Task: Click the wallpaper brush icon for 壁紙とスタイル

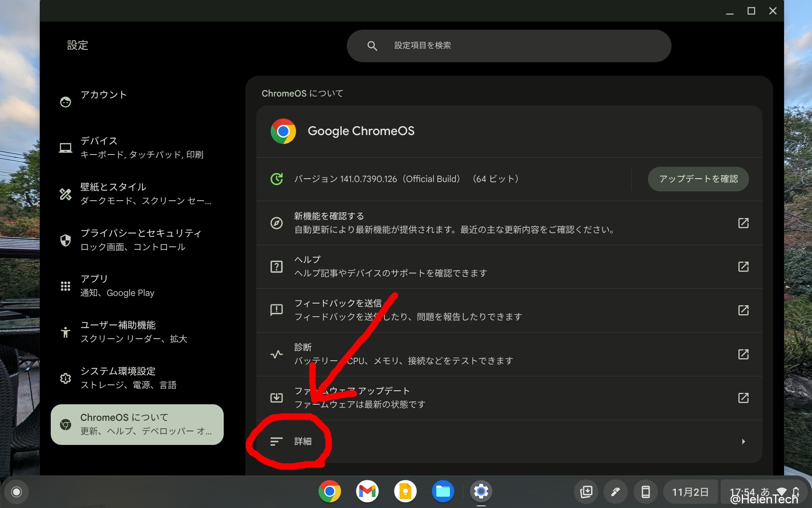Action: (66, 194)
